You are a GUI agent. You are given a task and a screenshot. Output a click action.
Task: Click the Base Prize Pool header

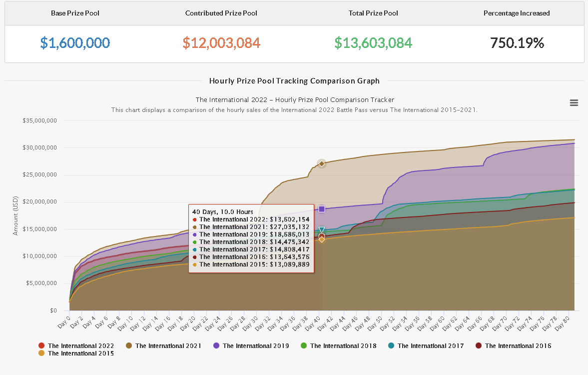point(75,13)
